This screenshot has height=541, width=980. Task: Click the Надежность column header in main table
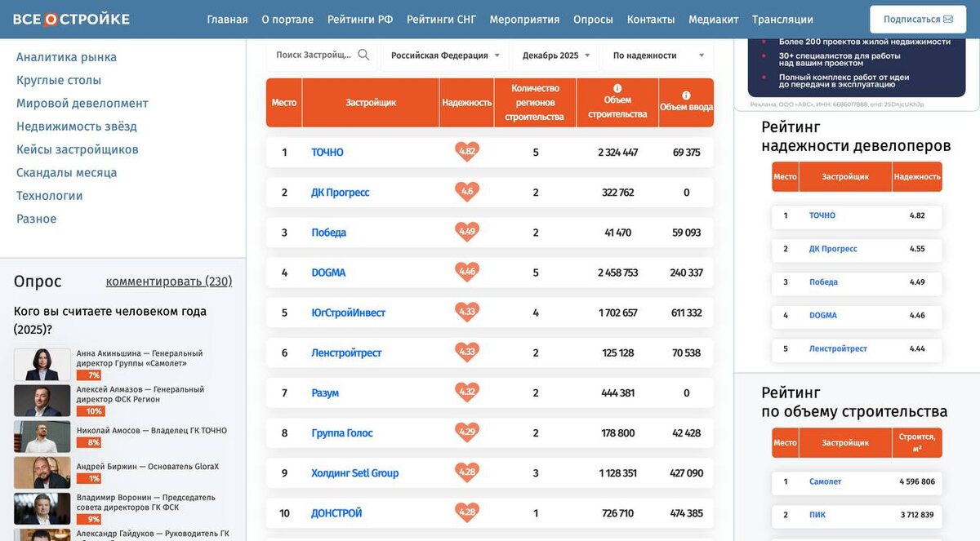click(466, 103)
